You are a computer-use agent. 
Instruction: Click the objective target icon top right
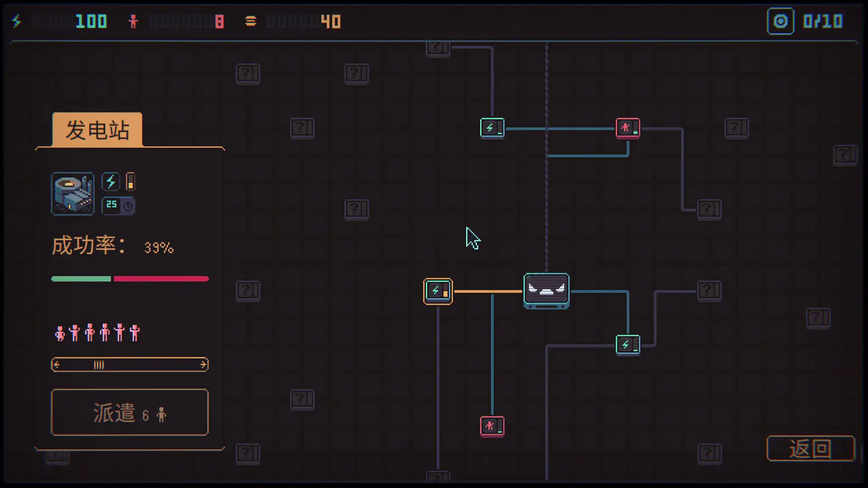tap(780, 21)
